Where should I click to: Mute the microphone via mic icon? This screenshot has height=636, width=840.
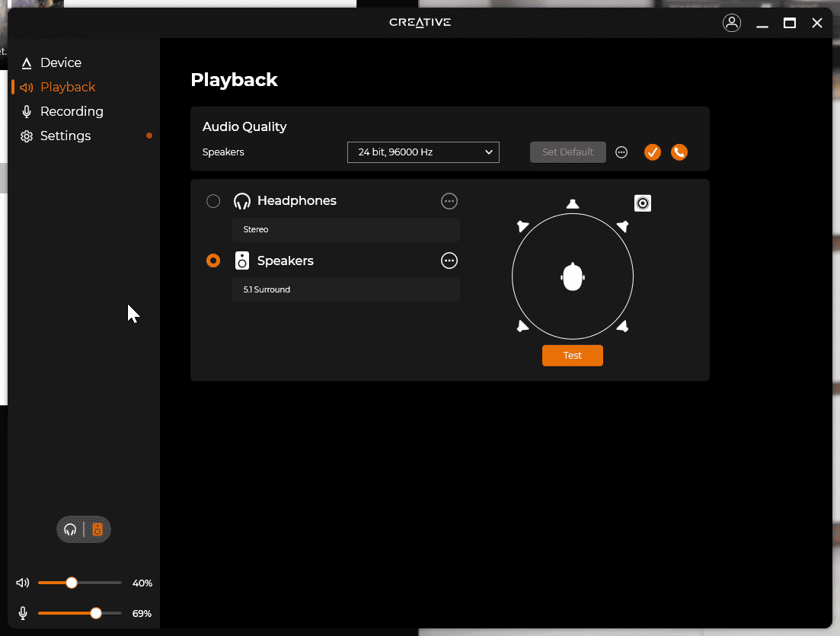[x=23, y=613]
